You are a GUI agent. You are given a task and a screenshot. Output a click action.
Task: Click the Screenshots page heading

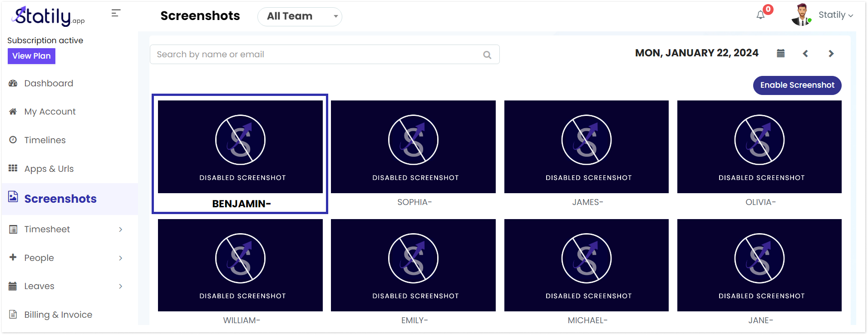tap(200, 16)
